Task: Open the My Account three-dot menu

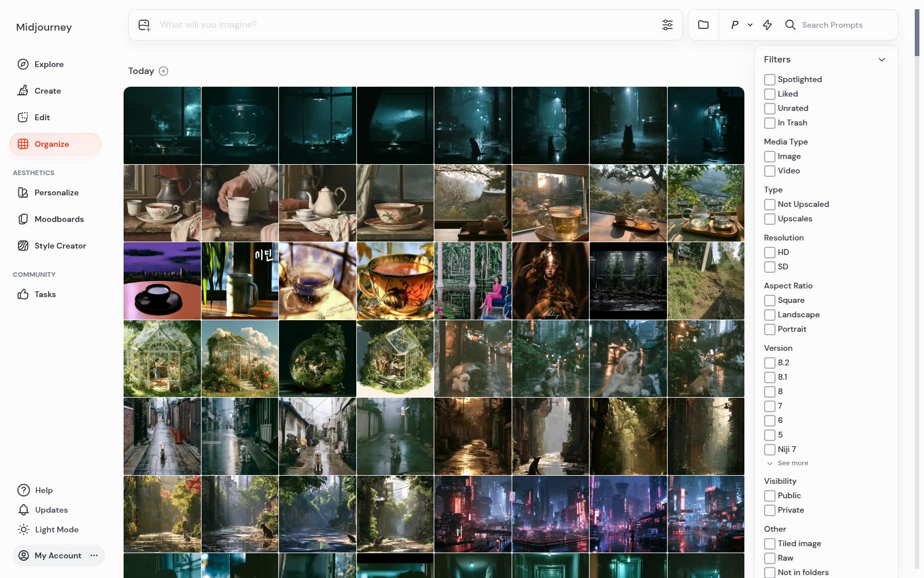Action: click(x=94, y=555)
